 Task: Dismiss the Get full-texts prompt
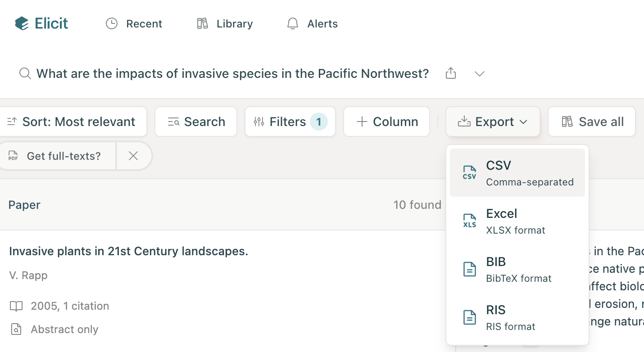tap(133, 156)
